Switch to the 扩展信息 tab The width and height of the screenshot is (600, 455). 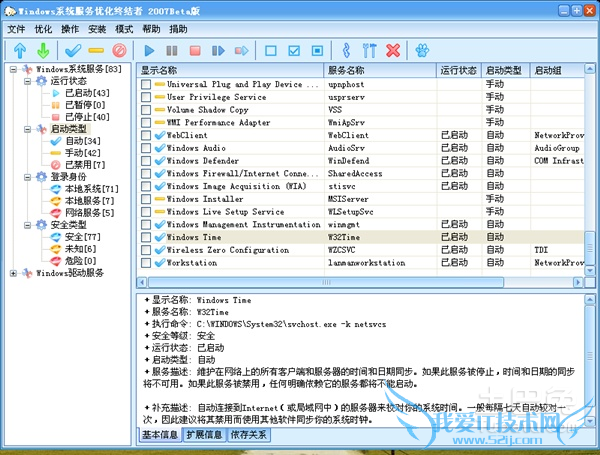click(x=204, y=435)
